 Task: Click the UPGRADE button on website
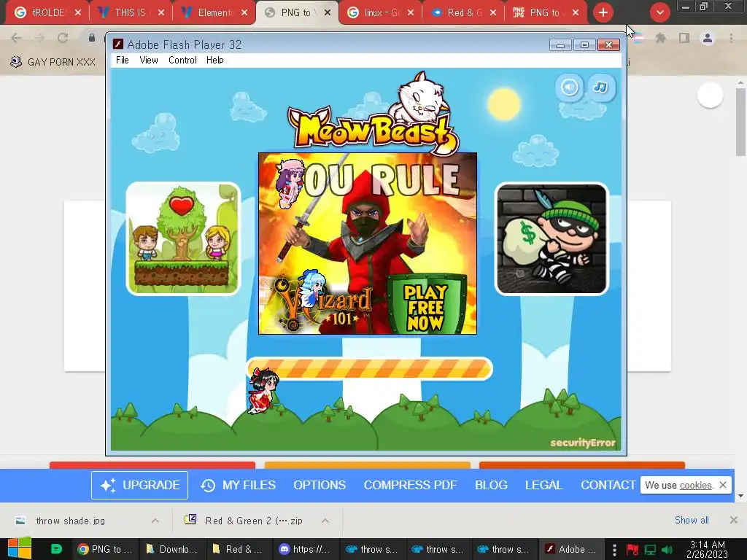(x=139, y=485)
